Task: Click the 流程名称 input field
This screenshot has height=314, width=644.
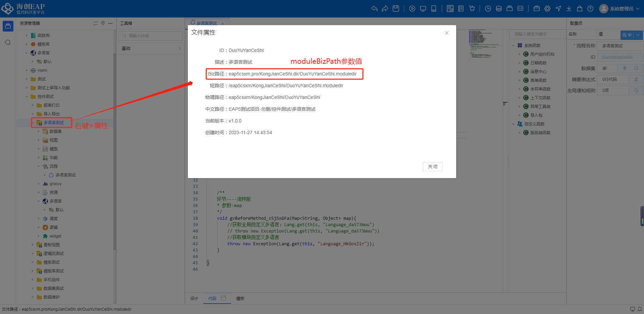Action: point(621,46)
